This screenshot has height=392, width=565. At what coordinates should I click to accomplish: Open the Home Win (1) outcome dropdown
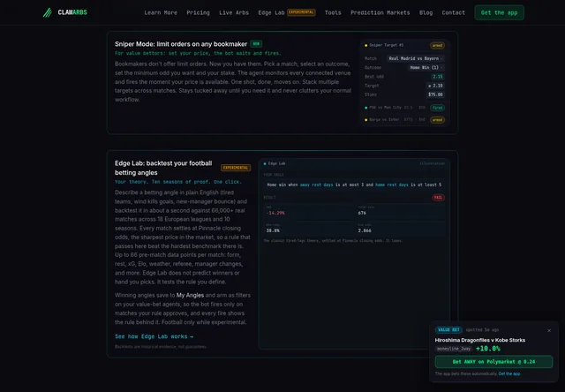426,67
